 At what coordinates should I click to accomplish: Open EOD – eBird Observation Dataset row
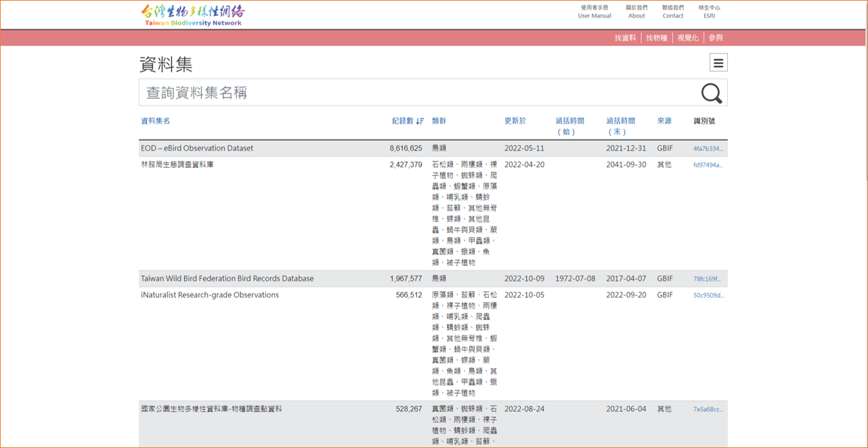click(197, 148)
